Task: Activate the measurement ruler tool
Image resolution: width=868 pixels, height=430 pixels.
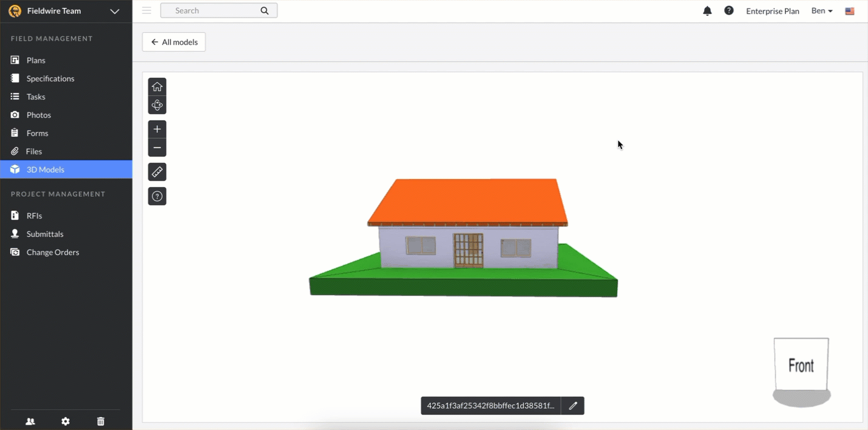Action: point(157,171)
